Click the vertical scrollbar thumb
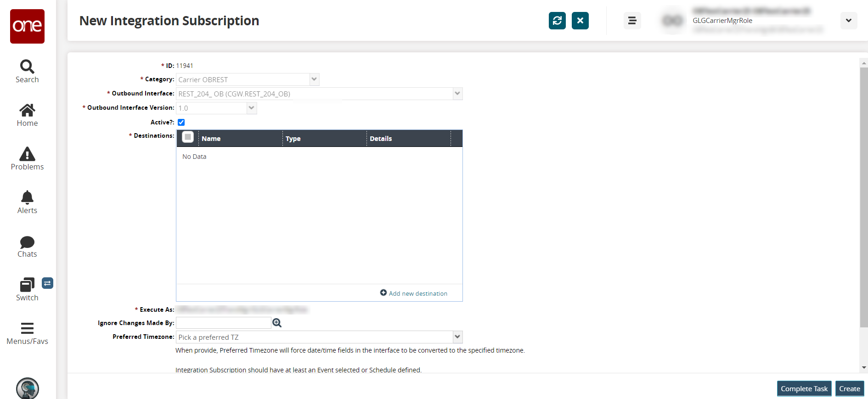Image resolution: width=868 pixels, height=399 pixels. pos(864,197)
